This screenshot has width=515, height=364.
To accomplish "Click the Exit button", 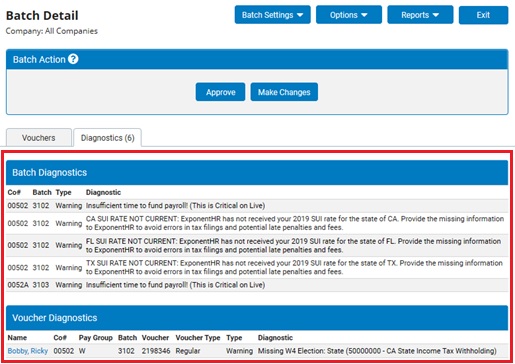I will (483, 15).
